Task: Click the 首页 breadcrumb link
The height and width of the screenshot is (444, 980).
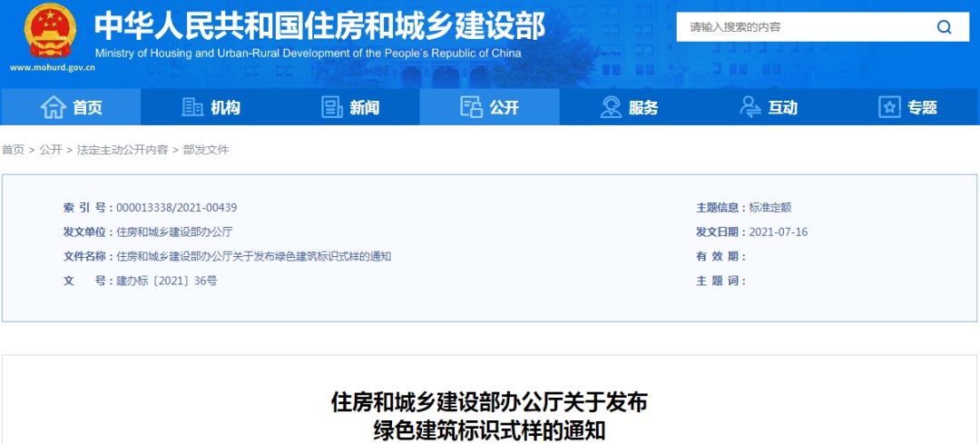Action: click(13, 150)
